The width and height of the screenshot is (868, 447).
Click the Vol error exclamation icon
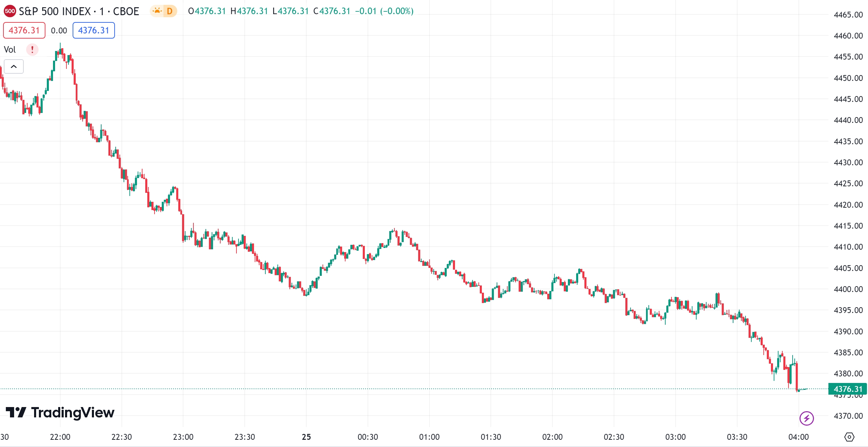point(32,50)
